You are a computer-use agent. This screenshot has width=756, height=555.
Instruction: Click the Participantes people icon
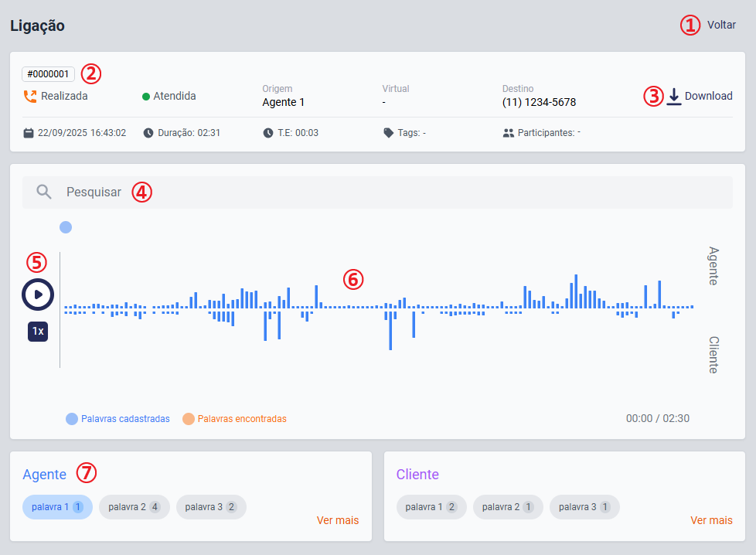pyautogui.click(x=508, y=133)
